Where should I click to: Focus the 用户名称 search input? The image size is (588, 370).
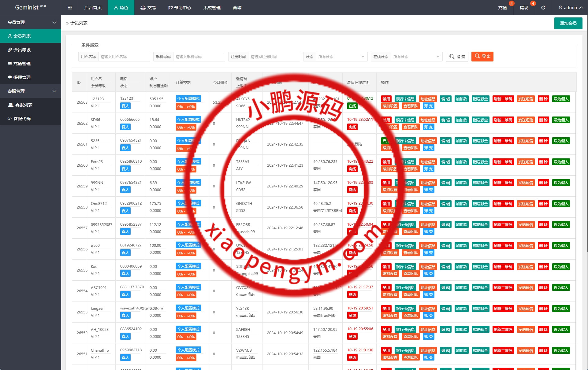124,57
